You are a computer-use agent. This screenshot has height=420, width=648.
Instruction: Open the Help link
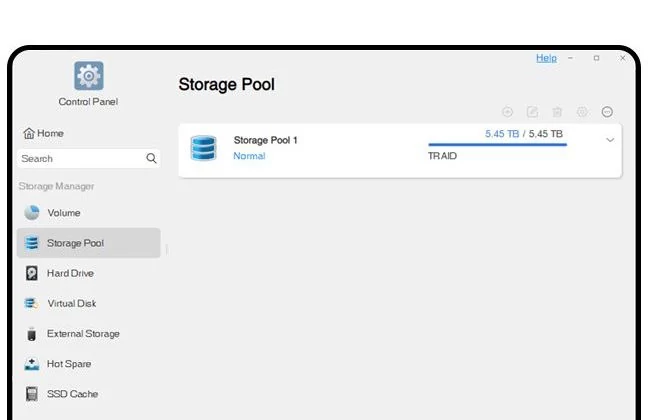coord(546,58)
